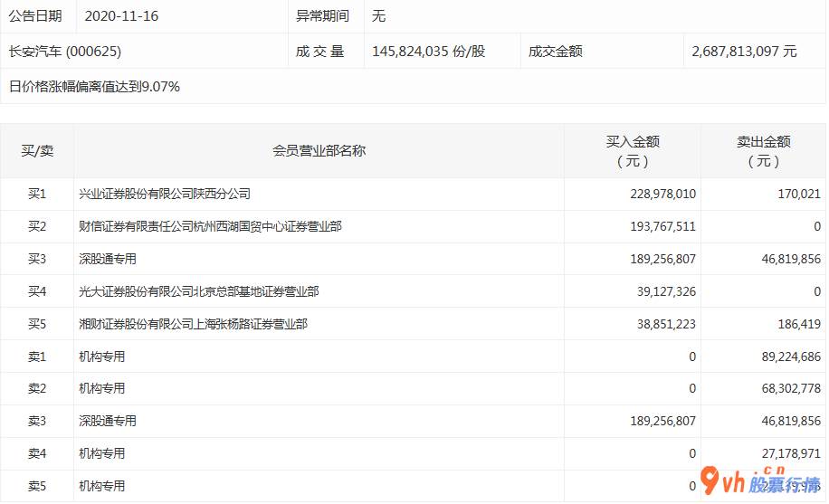Click the 日价格涨幅偏离值达到9.07% reason text
The image size is (829, 504).
(95, 86)
